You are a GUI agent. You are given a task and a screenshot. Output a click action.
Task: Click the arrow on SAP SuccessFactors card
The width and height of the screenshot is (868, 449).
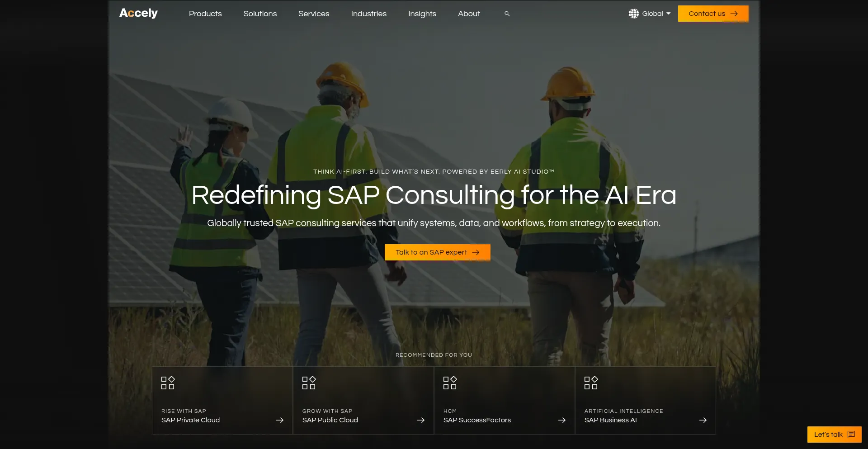[562, 420]
